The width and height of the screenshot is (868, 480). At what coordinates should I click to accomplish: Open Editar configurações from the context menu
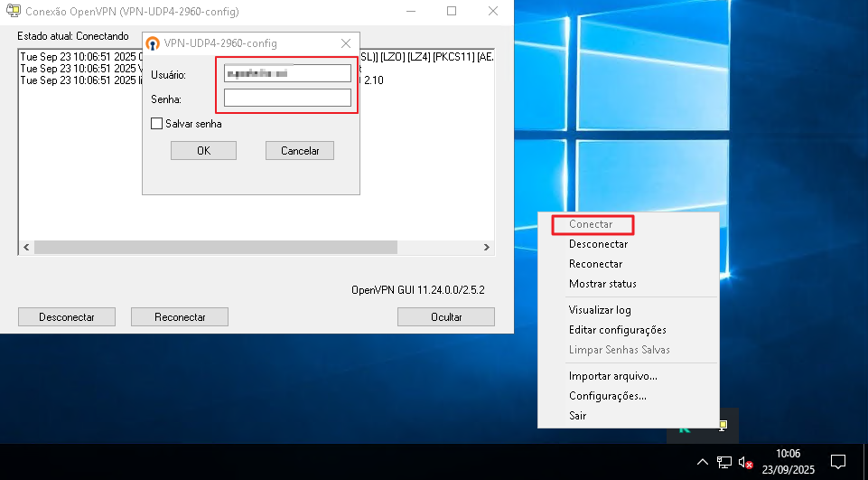[618, 330]
